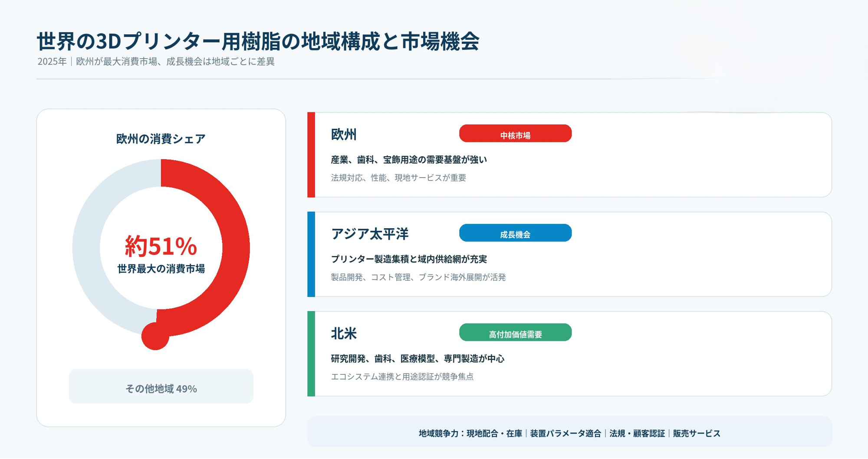The height and width of the screenshot is (459, 868).
Task: Click the エコシステム連携と用途認証が競争焦点 text
Action: pyautogui.click(x=402, y=377)
